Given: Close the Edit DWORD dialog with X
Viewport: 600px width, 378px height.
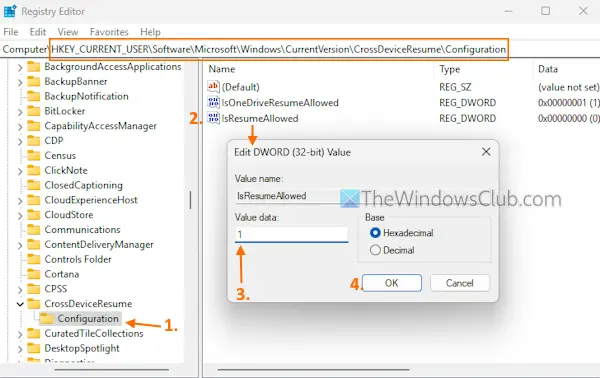Looking at the screenshot, I should [x=486, y=152].
